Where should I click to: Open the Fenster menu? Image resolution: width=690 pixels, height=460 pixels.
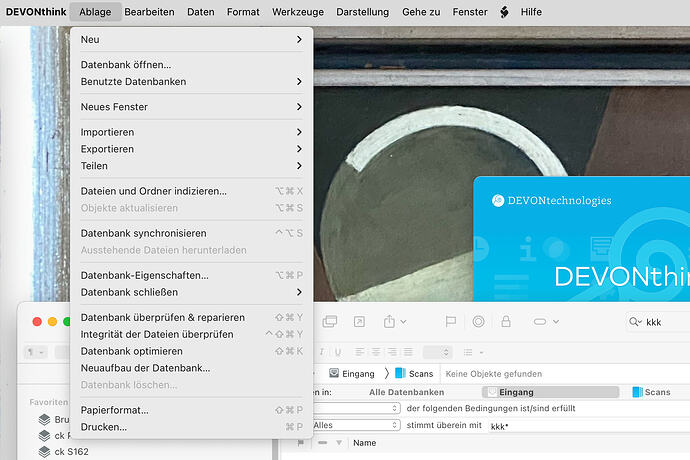coord(470,12)
